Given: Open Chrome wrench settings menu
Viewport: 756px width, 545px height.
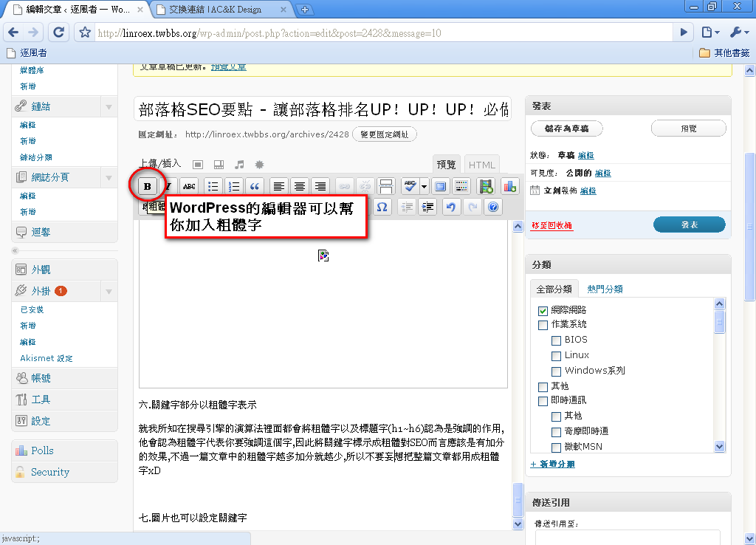Looking at the screenshot, I should pyautogui.click(x=739, y=32).
